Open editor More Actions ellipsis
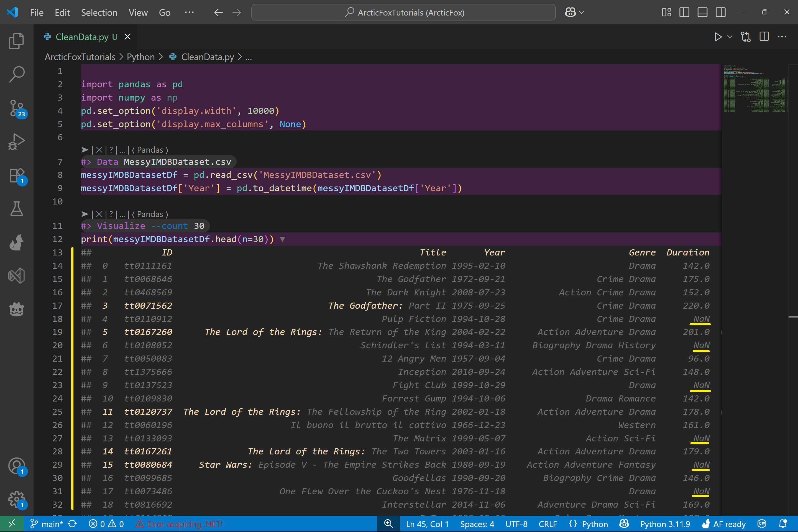This screenshot has width=798, height=532. (782, 37)
